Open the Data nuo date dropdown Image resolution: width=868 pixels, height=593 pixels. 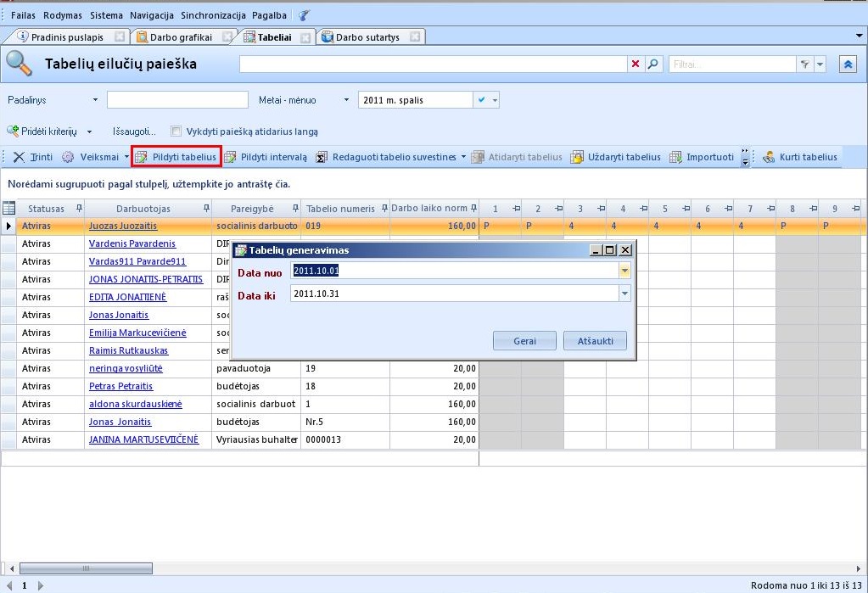click(624, 271)
